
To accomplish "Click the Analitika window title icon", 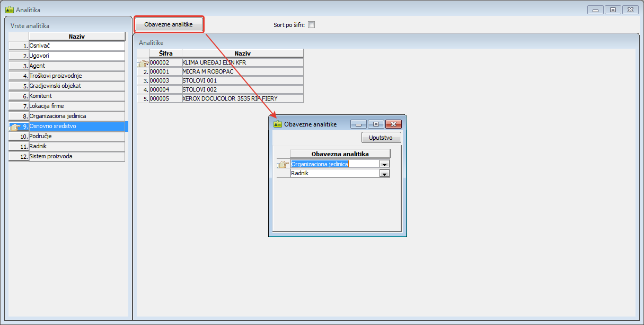I will 9,10.
